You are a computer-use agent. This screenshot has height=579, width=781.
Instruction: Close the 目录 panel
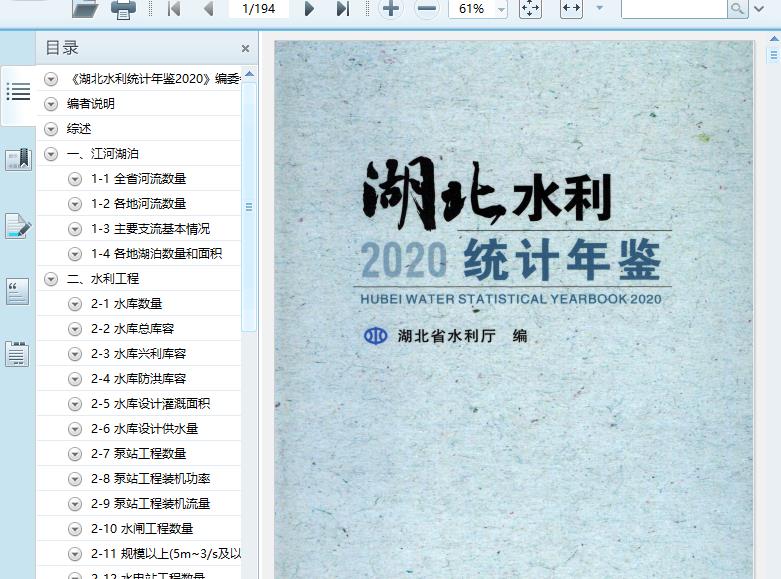[245, 48]
